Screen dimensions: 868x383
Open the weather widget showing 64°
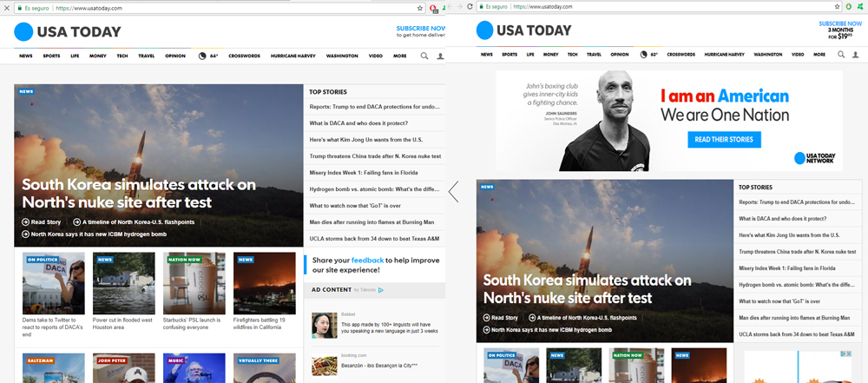[x=208, y=56]
